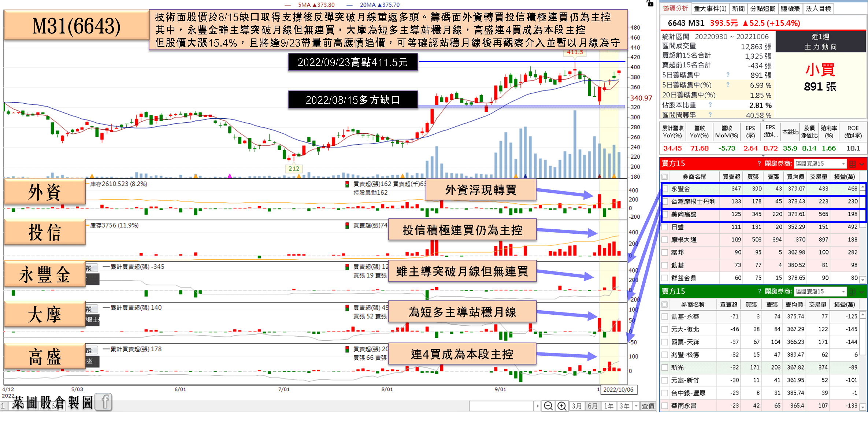Tick the checkbox for 新光

click(x=665, y=367)
